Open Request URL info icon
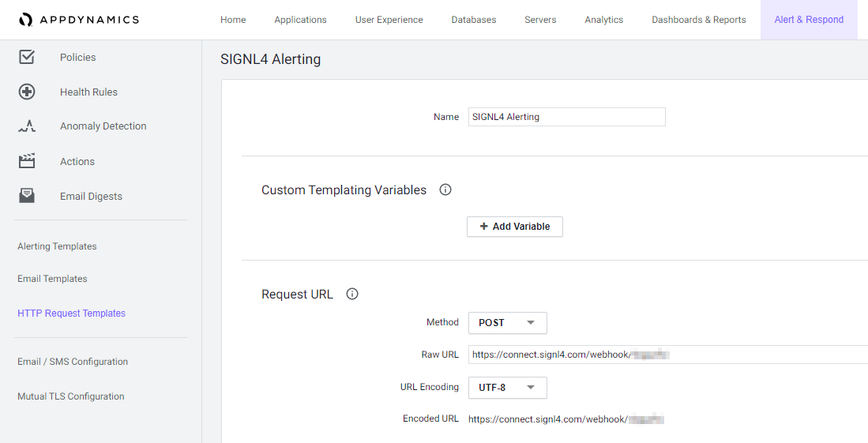The image size is (868, 443). point(352,294)
